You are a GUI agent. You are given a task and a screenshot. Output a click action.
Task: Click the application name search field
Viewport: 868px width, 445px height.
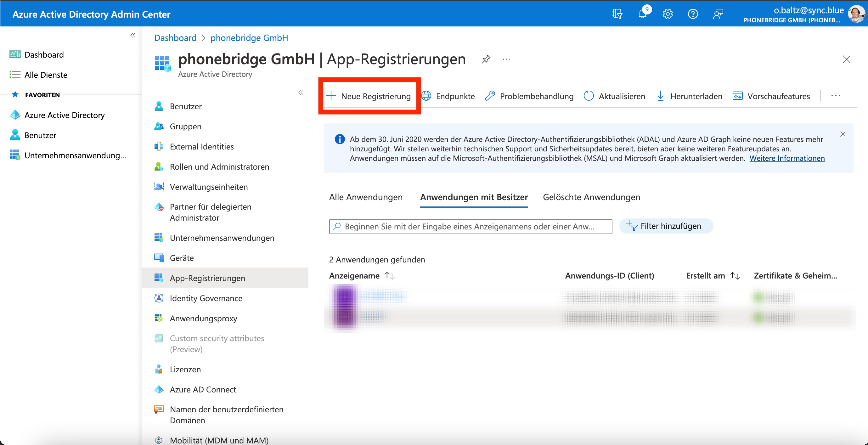tap(470, 227)
